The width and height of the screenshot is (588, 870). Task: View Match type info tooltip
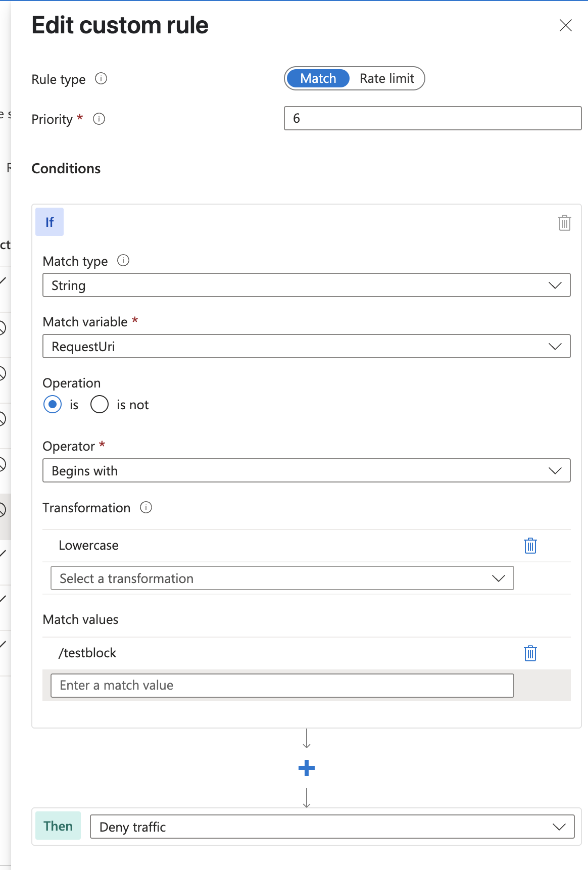pyautogui.click(x=123, y=261)
